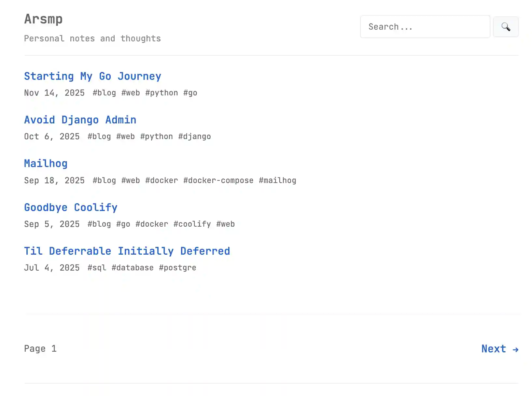Open the Arsmp site title link

tap(43, 19)
